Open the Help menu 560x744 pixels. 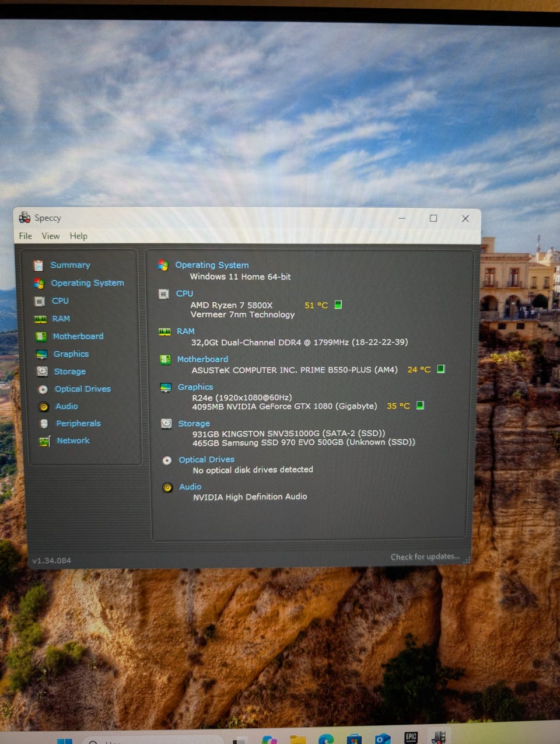tap(79, 236)
